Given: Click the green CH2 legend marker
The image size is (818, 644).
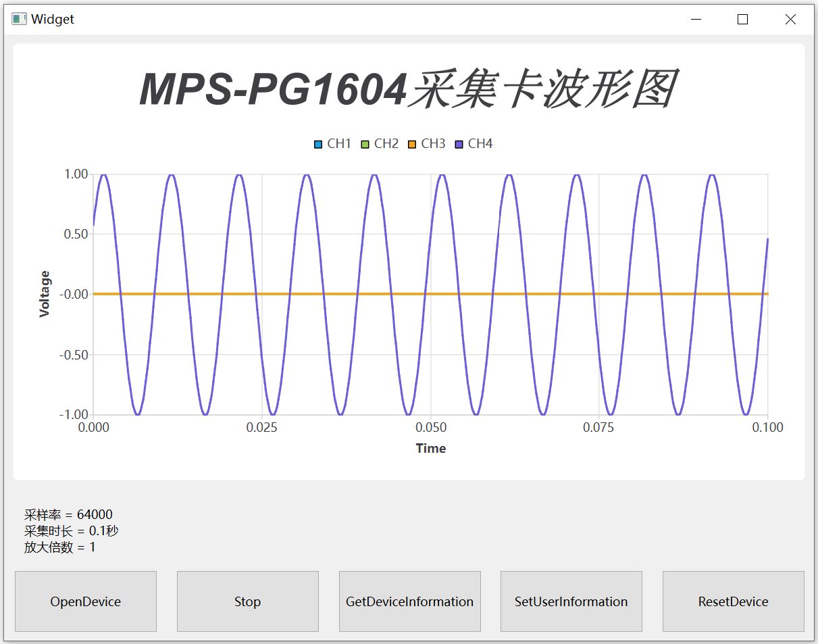Looking at the screenshot, I should pos(365,144).
